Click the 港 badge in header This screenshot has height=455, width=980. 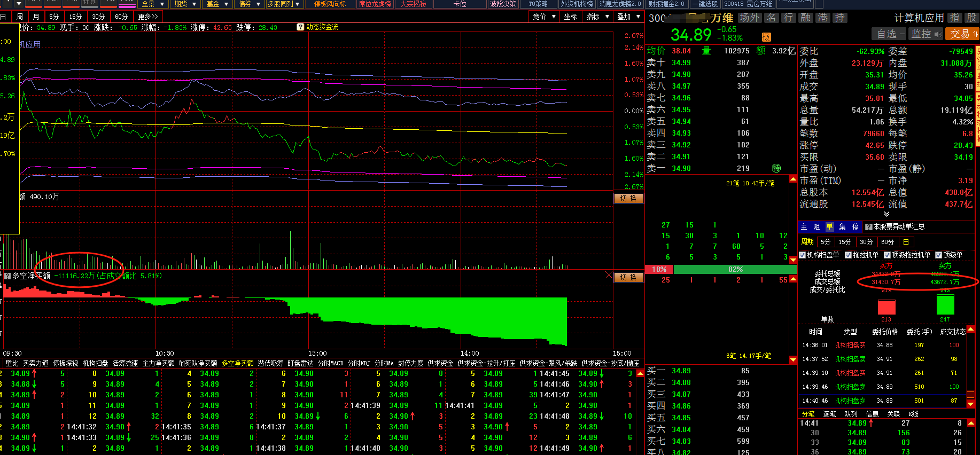[x=822, y=18]
